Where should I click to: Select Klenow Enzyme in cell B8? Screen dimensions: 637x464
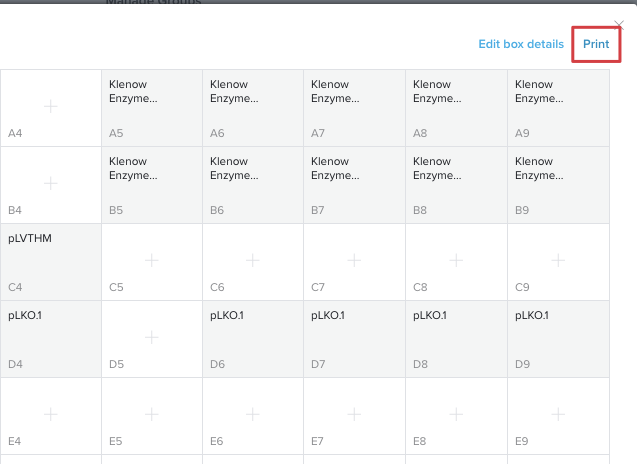point(456,185)
